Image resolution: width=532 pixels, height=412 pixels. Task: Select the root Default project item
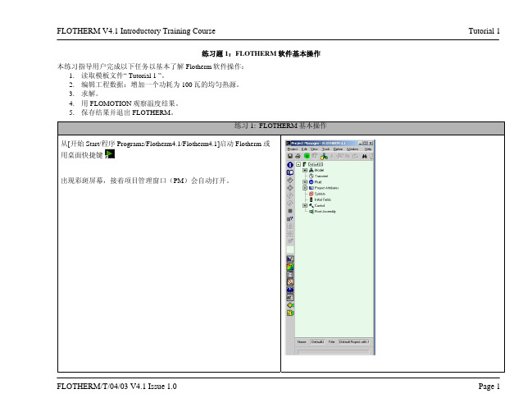[x=316, y=164]
